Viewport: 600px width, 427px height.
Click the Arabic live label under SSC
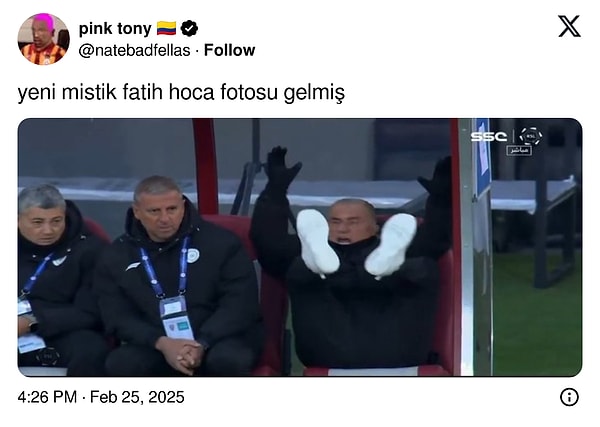[x=519, y=150]
